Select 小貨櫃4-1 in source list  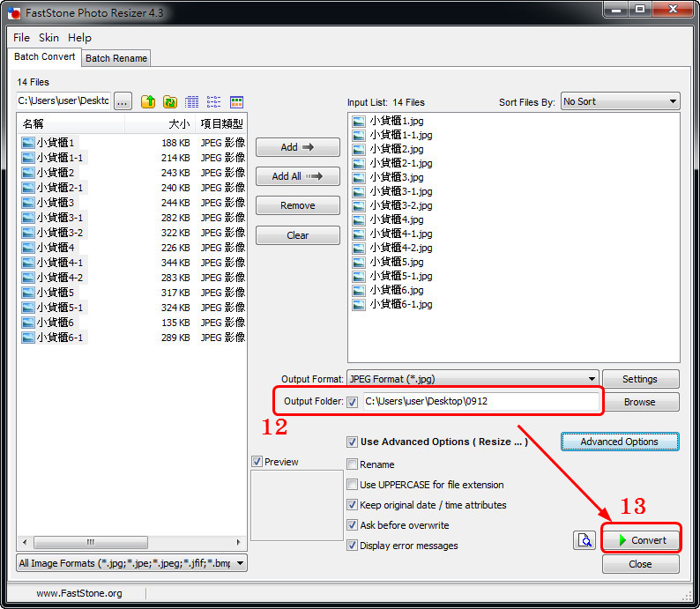coord(60,263)
